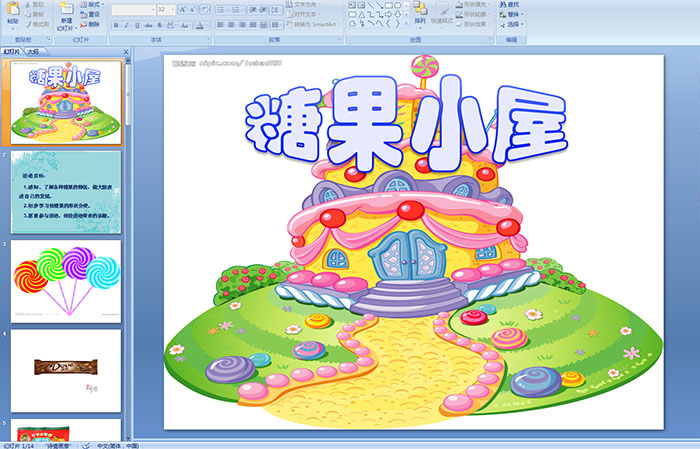Click the Delete (删除) slide button

tap(90, 24)
